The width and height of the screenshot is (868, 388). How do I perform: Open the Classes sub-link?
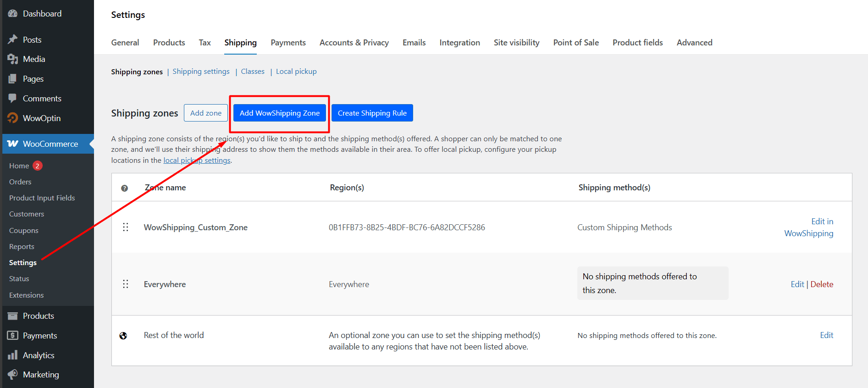point(253,72)
